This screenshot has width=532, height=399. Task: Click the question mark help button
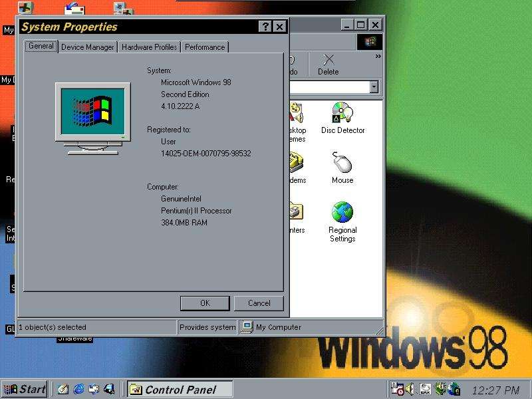265,27
